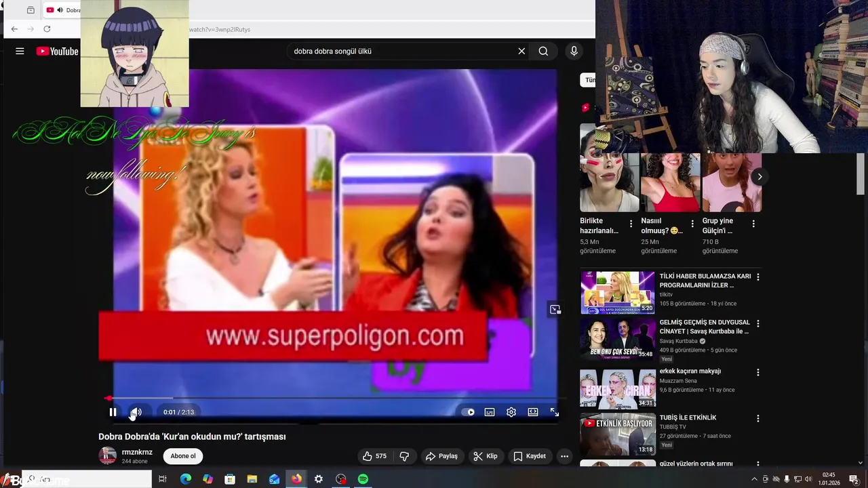Image resolution: width=868 pixels, height=488 pixels.
Task: Open the 'erkek kaçıran makyajı' video title
Action: (690, 371)
